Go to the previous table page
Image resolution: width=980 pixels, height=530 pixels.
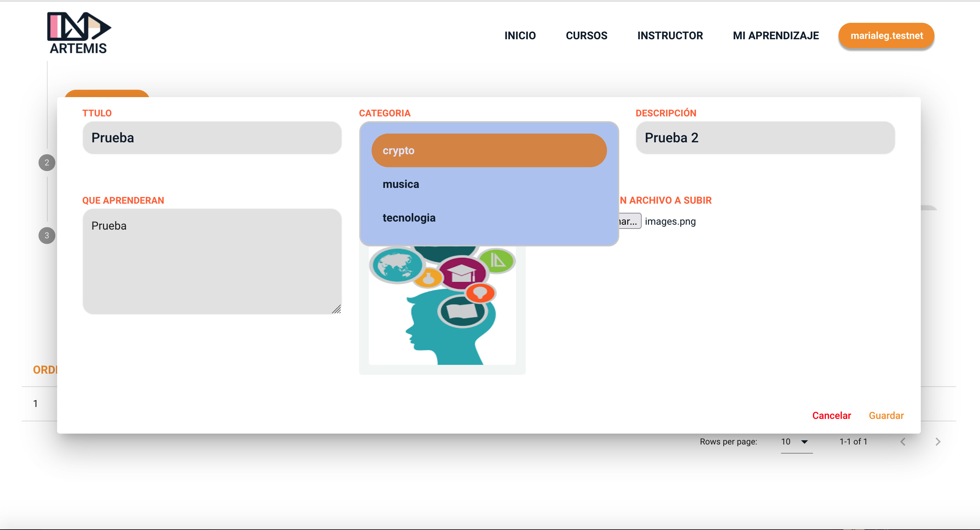[x=903, y=442]
